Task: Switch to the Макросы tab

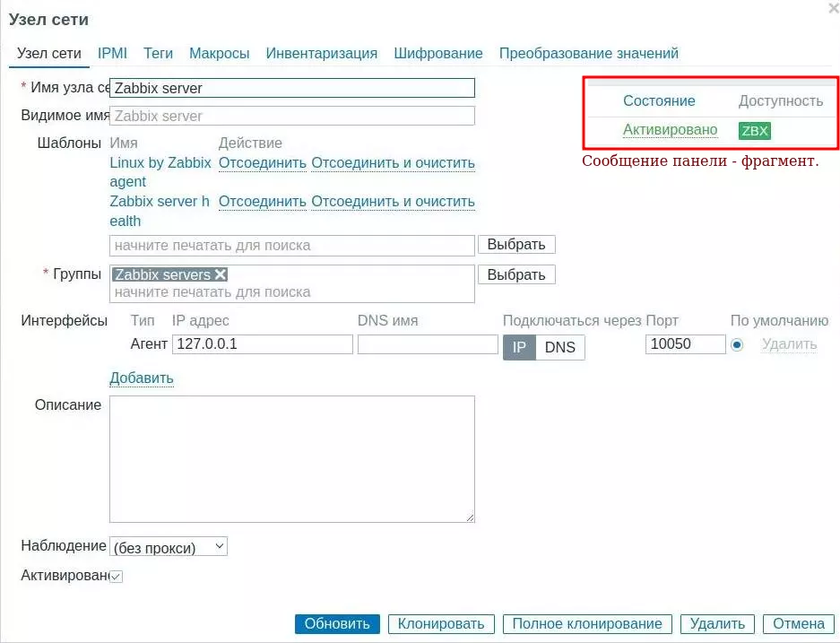Action: click(x=219, y=53)
